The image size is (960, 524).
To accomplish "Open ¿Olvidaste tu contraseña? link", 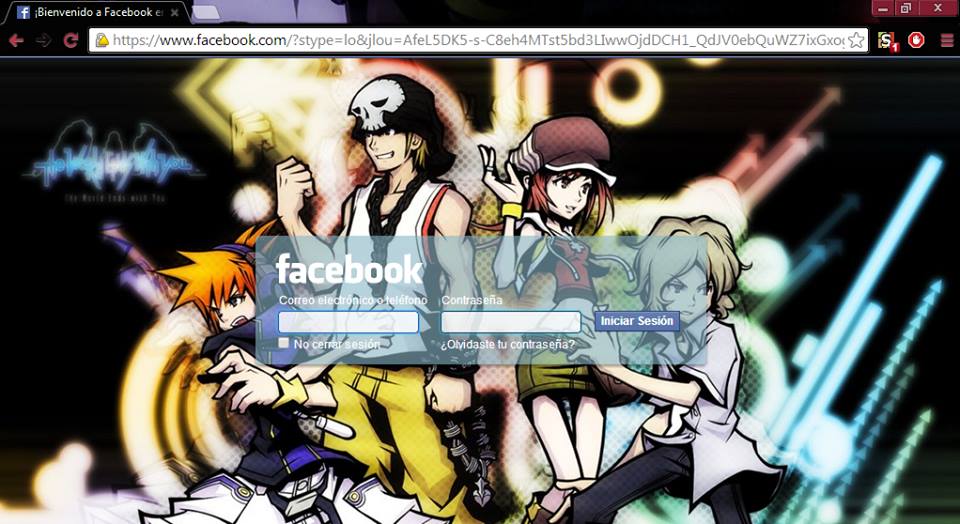I will coord(508,345).
